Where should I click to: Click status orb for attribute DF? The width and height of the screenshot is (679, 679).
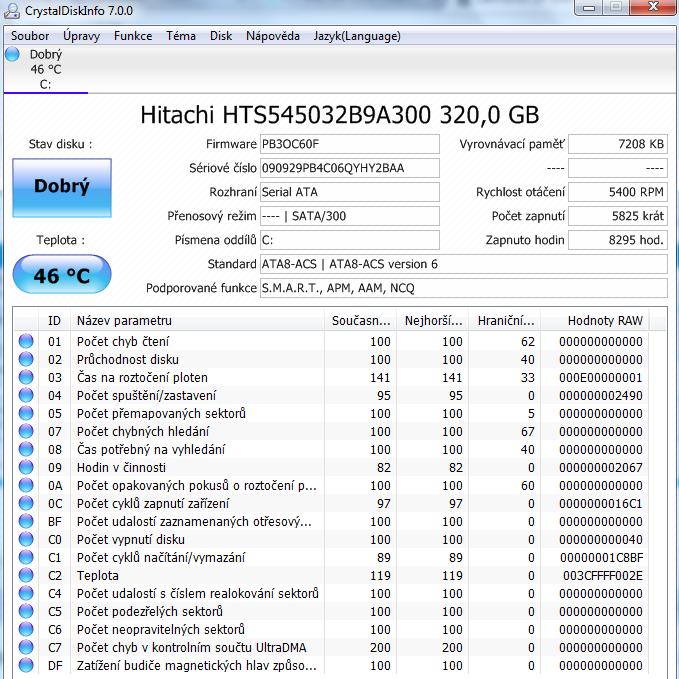tap(26, 665)
